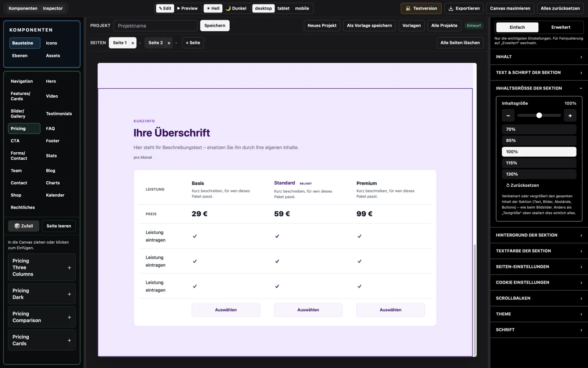
Task: Open the Inspector tab
Action: [x=53, y=8]
